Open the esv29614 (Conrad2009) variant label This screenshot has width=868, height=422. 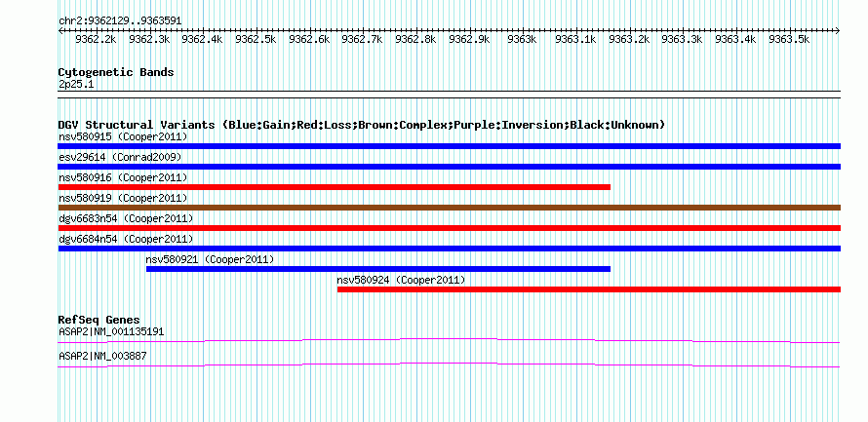point(120,157)
